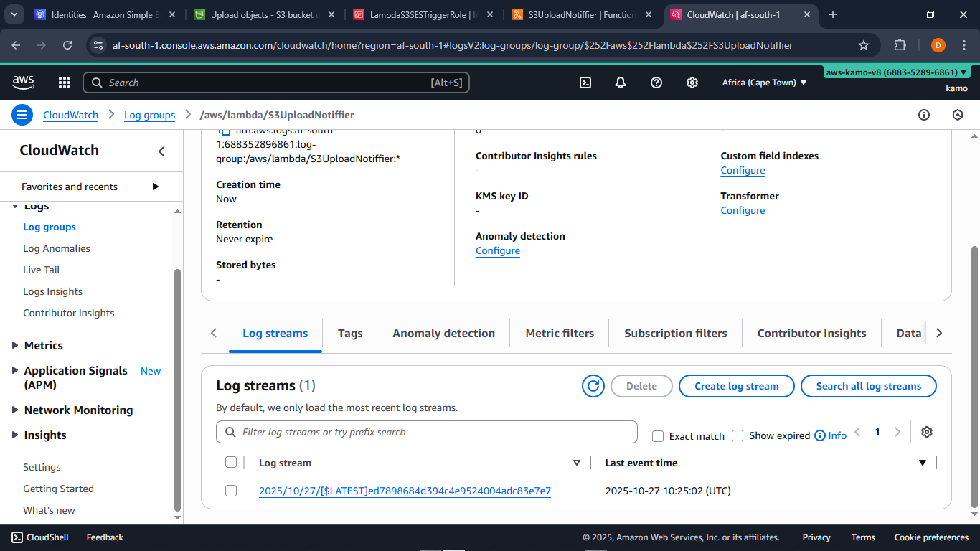Click the Create log stream button
Viewport: 980px width, 551px height.
(x=736, y=386)
